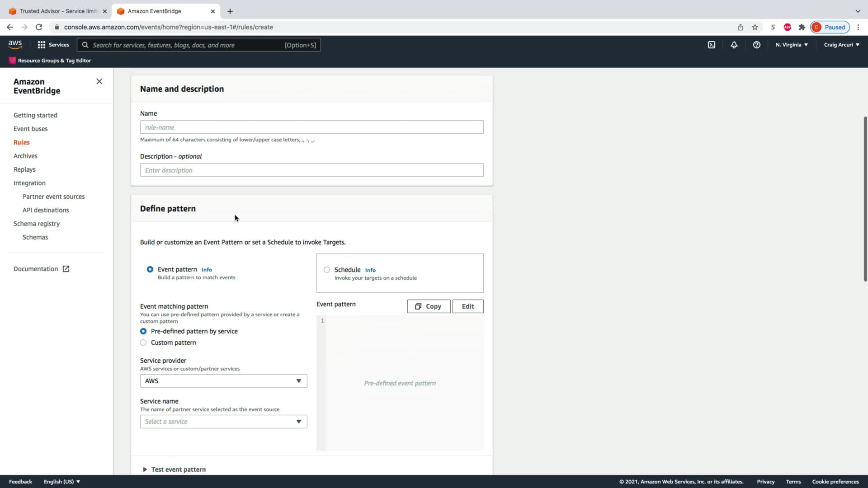Open Event buses in sidebar

tap(30, 129)
